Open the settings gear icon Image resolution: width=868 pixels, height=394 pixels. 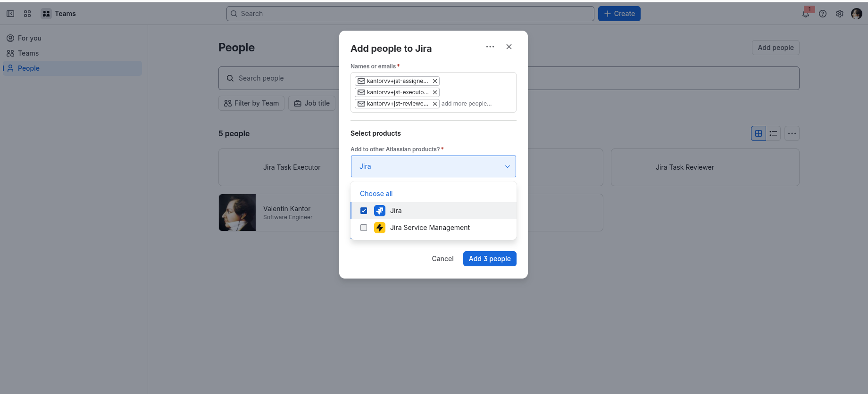tap(840, 14)
